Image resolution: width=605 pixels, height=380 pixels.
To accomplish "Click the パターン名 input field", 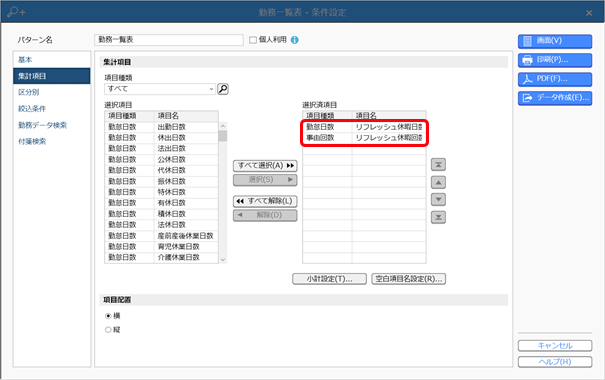I will (169, 40).
